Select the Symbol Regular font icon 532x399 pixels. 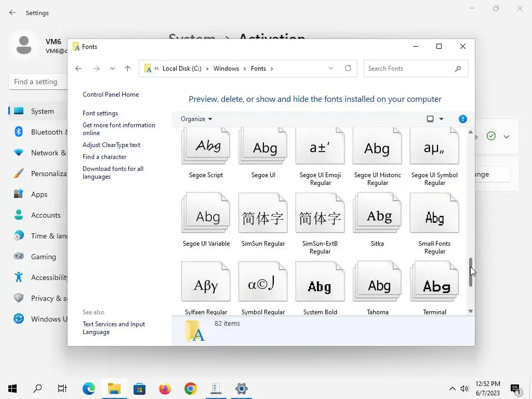[x=263, y=281]
